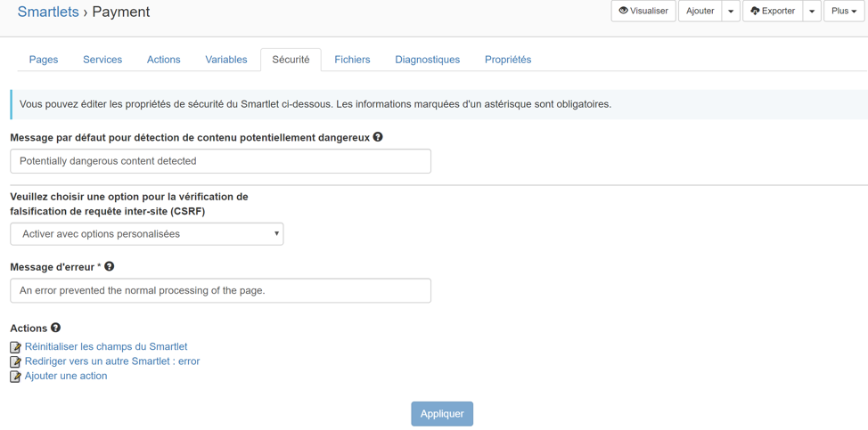The image size is (868, 430).
Task: Click the Appliquer button
Action: coord(442,414)
